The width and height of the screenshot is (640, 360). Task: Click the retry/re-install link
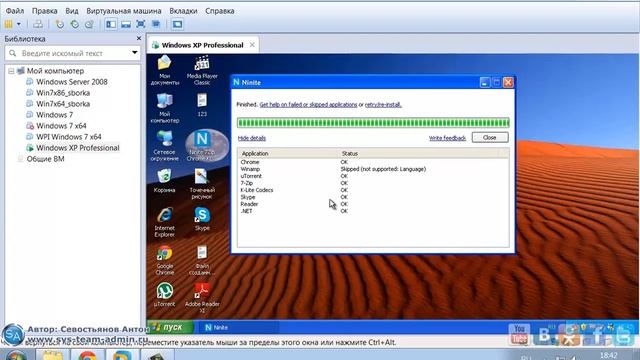click(383, 104)
